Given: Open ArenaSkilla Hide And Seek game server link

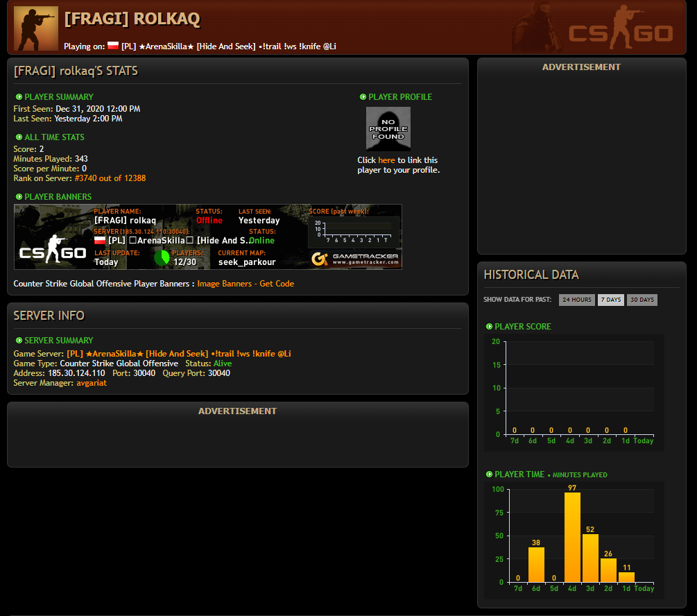Looking at the screenshot, I should coord(179,354).
